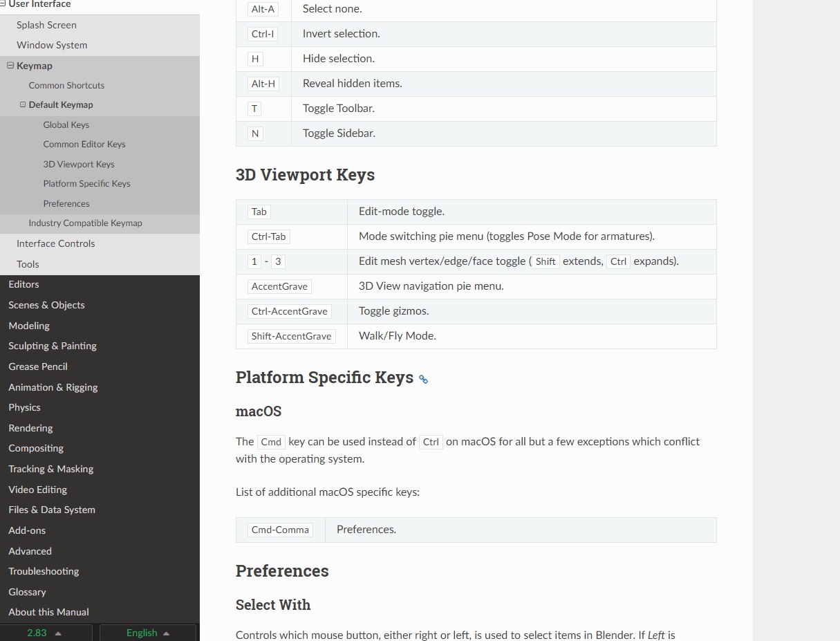Open Window System page
840x641 pixels.
[52, 45]
